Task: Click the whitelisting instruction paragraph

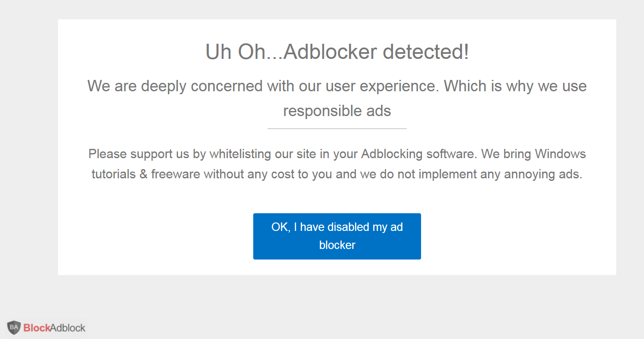Action: click(x=337, y=164)
